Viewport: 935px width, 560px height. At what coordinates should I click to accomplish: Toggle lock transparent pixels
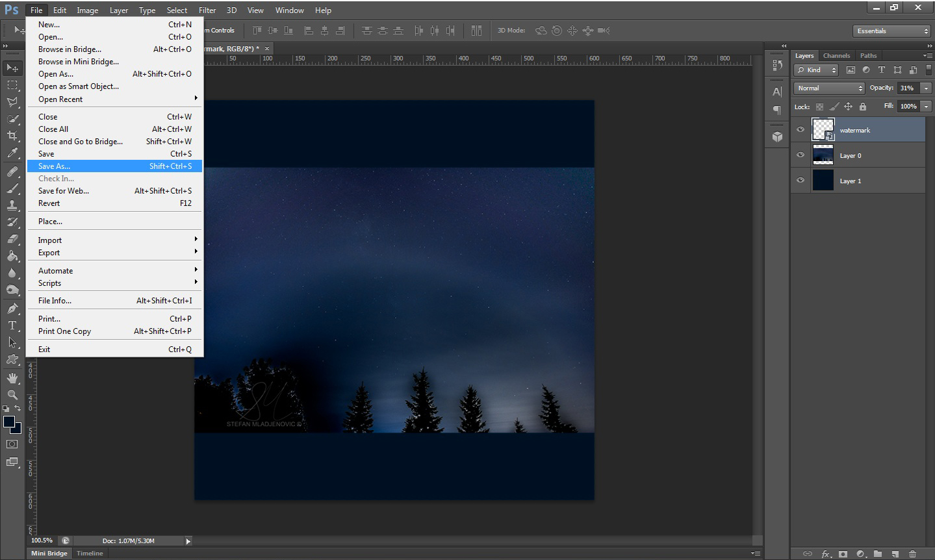tap(820, 107)
